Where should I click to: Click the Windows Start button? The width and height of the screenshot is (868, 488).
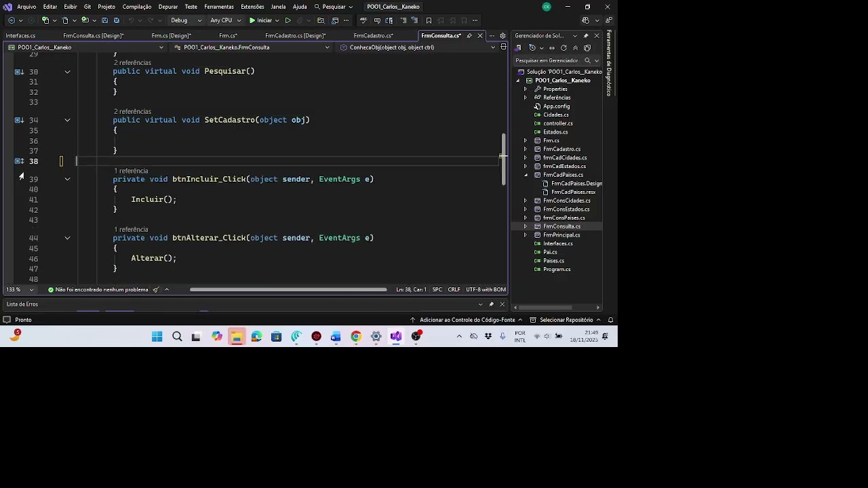coord(157,336)
